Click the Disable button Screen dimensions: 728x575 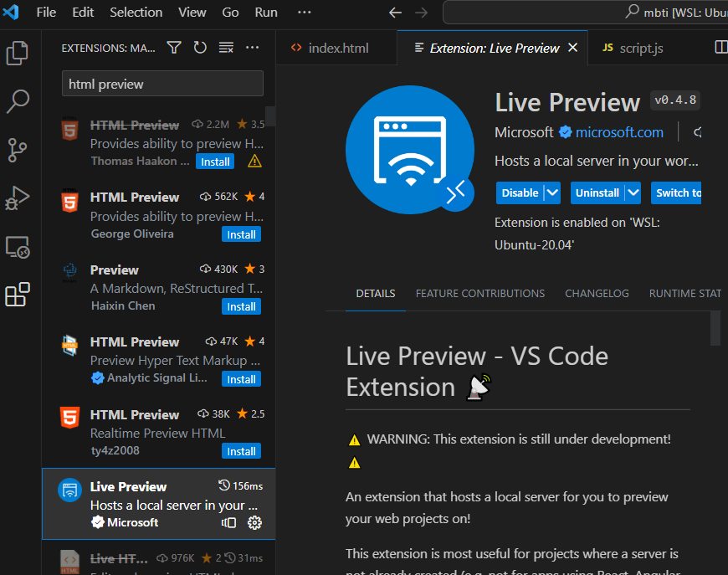click(x=520, y=193)
